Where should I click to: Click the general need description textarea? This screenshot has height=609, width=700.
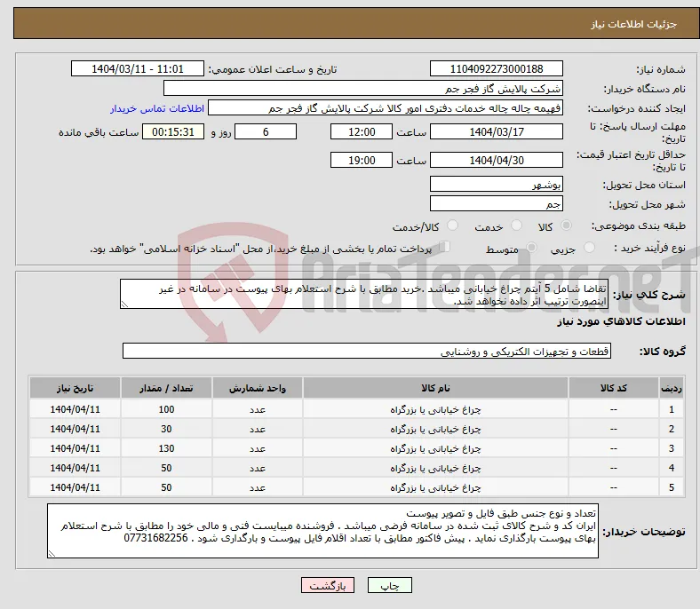tap(364, 294)
